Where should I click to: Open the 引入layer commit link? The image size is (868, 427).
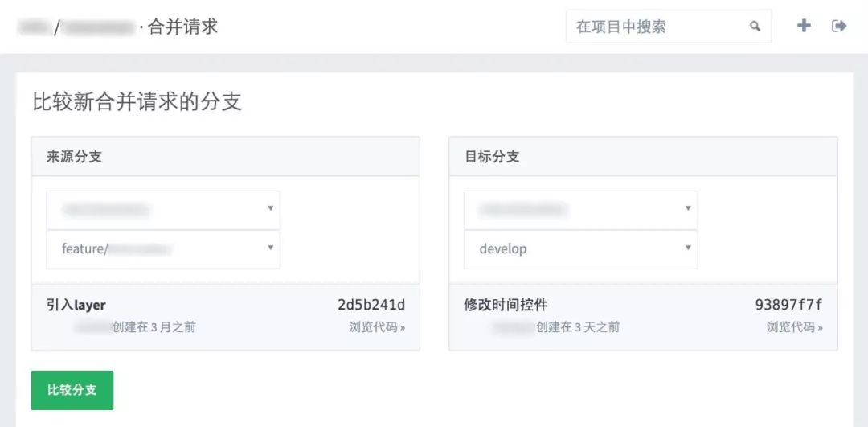click(x=76, y=305)
